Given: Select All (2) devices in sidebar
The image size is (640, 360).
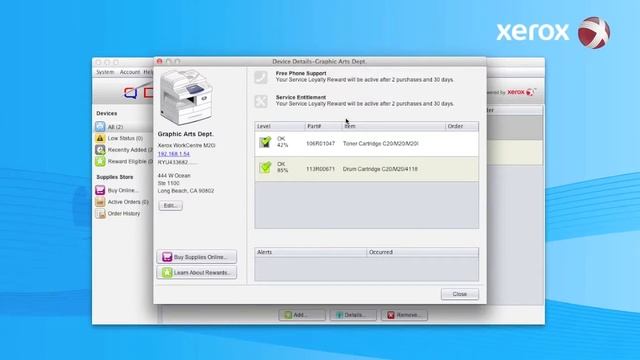Looking at the screenshot, I should point(115,127).
